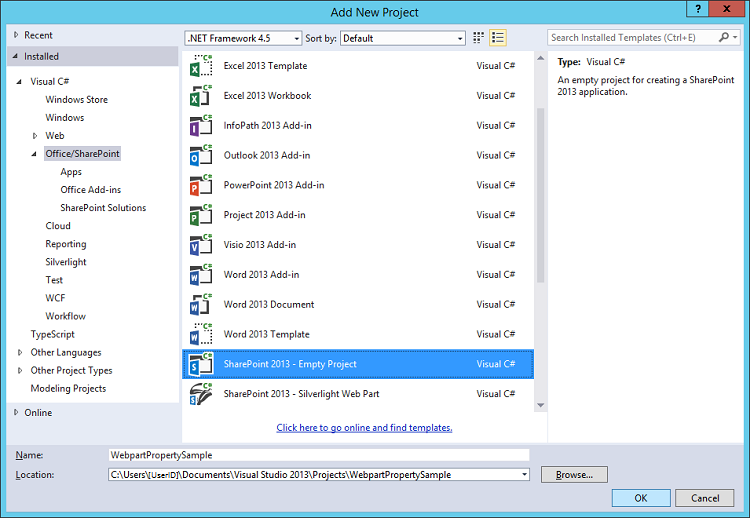Select the TypeScript category
The height and width of the screenshot is (518, 750).
click(53, 334)
